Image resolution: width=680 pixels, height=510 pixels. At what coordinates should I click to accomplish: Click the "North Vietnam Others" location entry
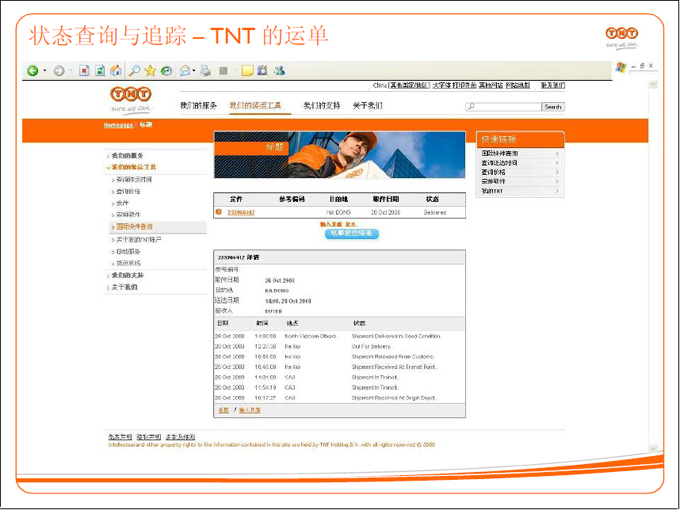pyautogui.click(x=310, y=336)
